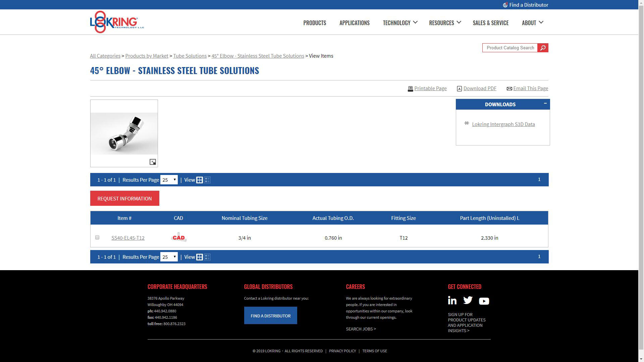Click the red search magnifier icon
Viewport: 644px width, 362px height.
coord(543,48)
